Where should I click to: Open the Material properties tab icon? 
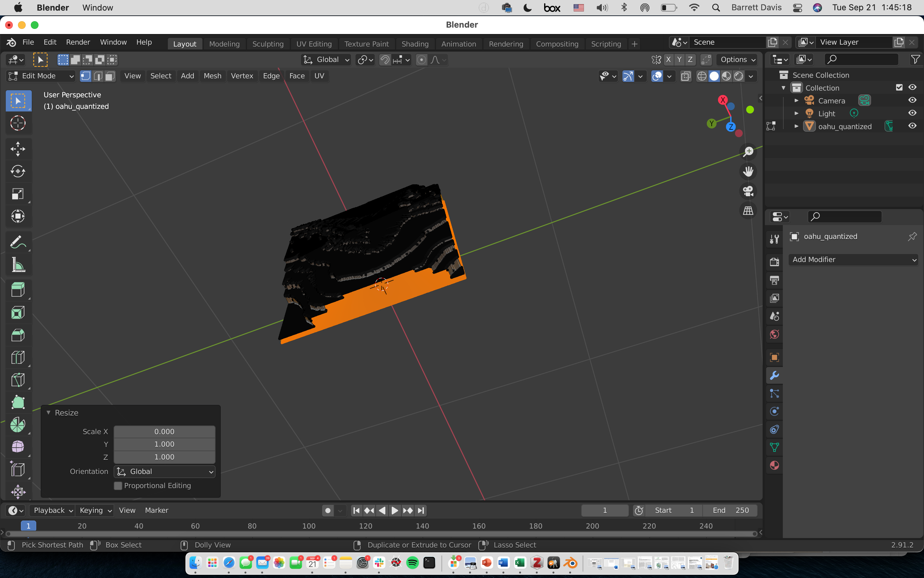pyautogui.click(x=774, y=466)
